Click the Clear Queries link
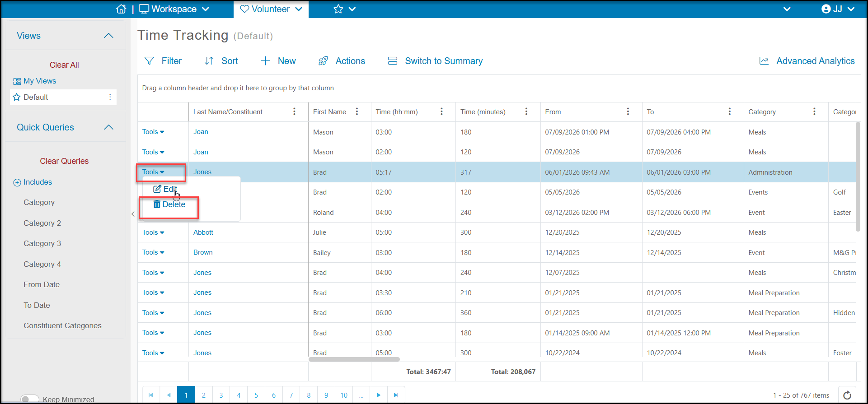 [64, 161]
